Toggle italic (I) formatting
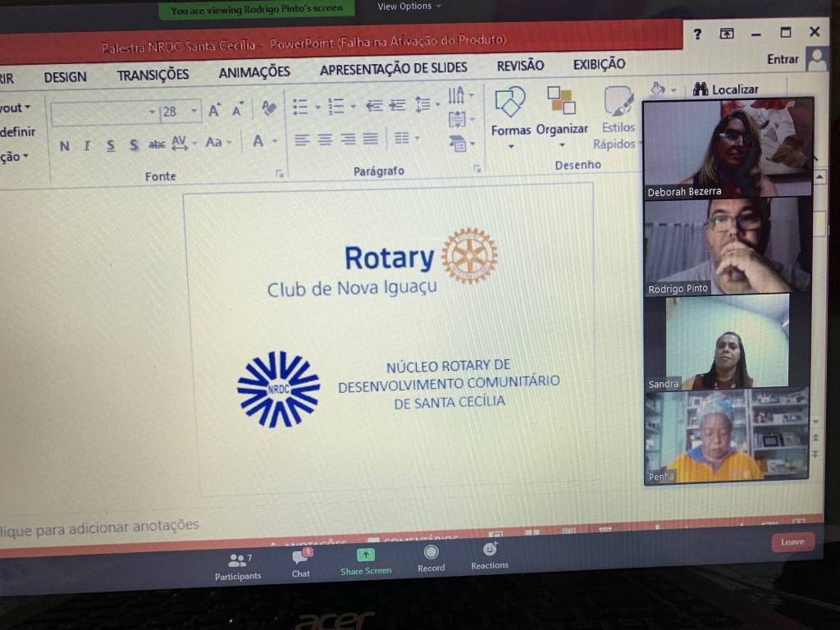 coord(87,146)
